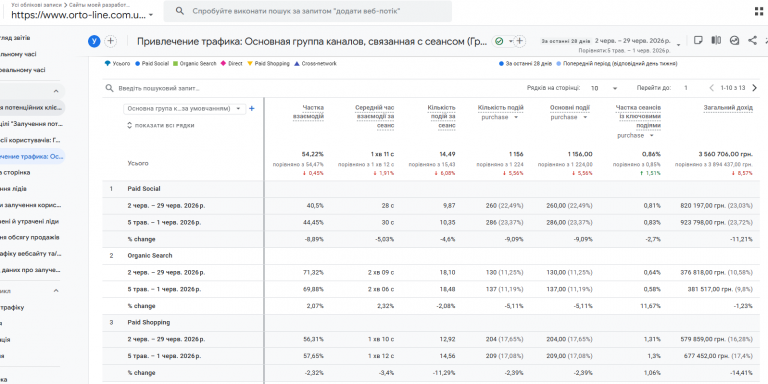Add dimension with blue plus icon
Image resolution: width=768 pixels, height=384 pixels.
(252, 109)
